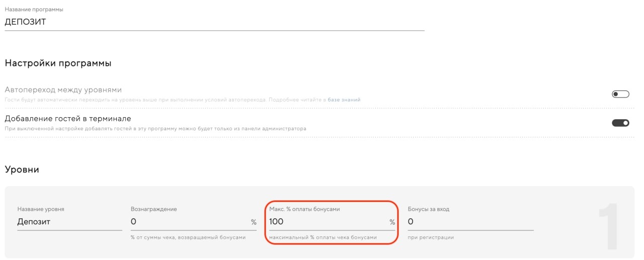Viewport: 644px width, 260px height.
Task: Toggle the Автопереход между уровнями switch
Action: (620, 94)
